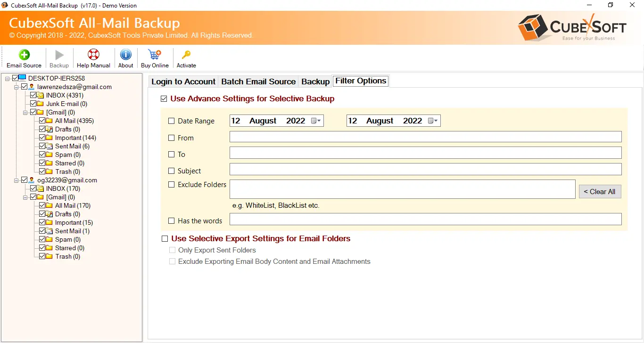Uncheck the og32239@gmail.com account checkbox
644x343 pixels.
pos(25,180)
